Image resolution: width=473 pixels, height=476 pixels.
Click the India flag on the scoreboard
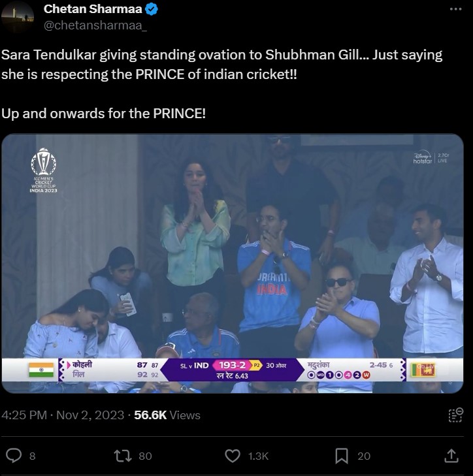click(41, 370)
